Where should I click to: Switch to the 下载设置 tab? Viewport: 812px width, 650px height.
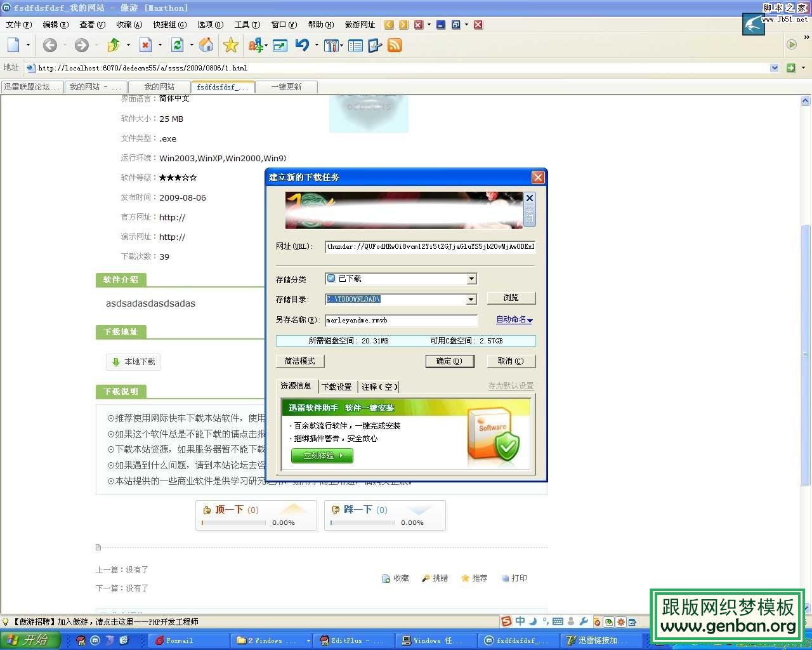(x=337, y=387)
